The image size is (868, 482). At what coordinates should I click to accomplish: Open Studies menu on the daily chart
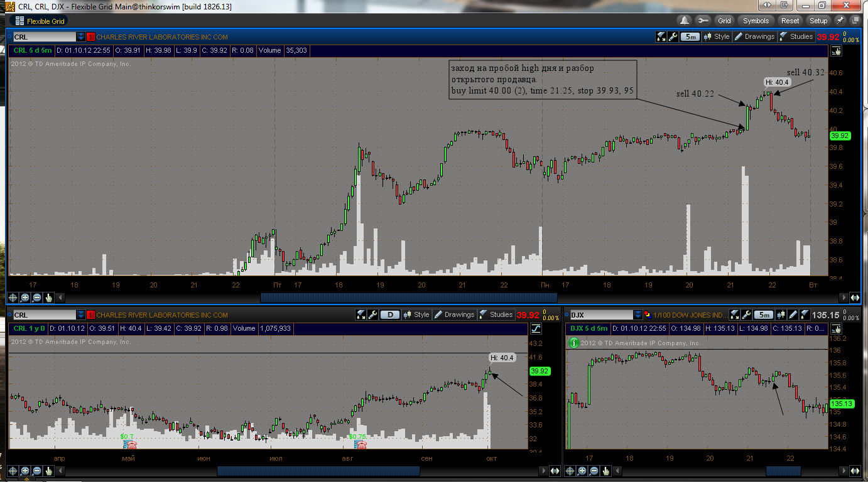[x=496, y=314]
